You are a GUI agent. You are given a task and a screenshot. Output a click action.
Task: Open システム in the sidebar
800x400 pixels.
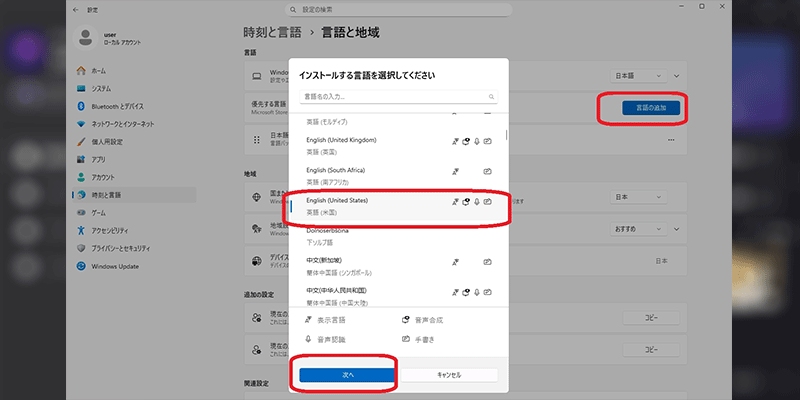click(135, 89)
